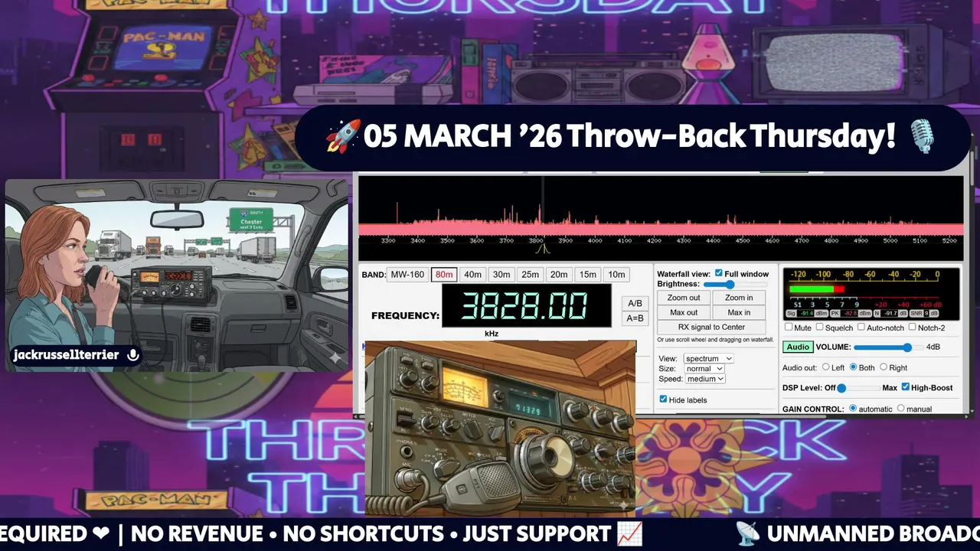
Task: Adjust the Brightness slider
Action: tap(734, 284)
